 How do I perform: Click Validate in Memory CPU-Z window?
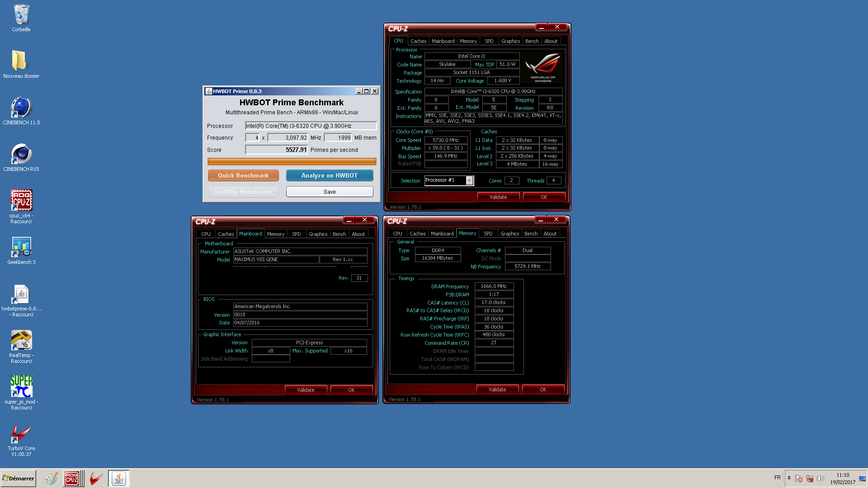[497, 389]
